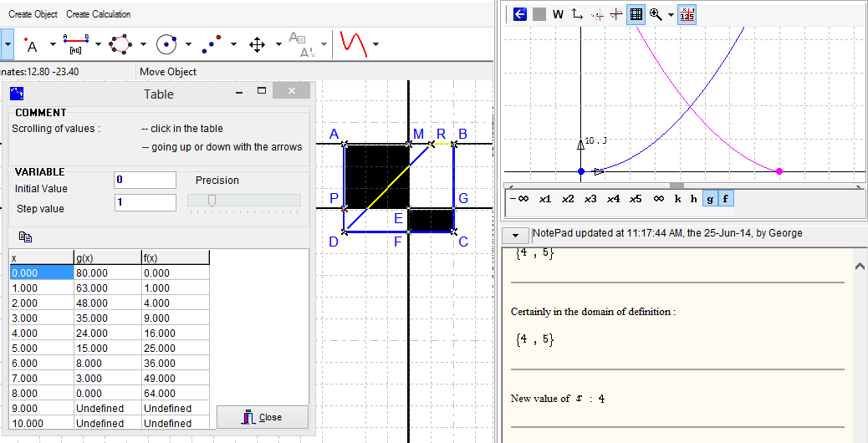Screen dimensions: 868x443
Task: Select the red function curve tool
Action: tap(354, 44)
